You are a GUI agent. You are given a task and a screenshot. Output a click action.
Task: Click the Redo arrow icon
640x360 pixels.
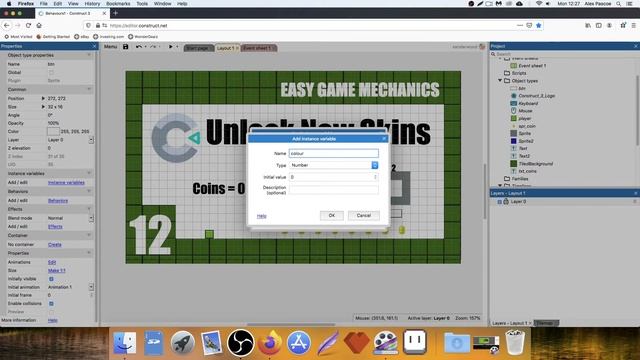click(153, 47)
